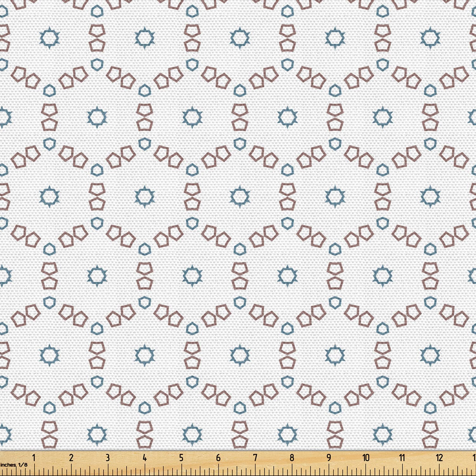The image size is (476, 476).
Task: Click the number 6 on the ruler
Action: coord(218,458)
